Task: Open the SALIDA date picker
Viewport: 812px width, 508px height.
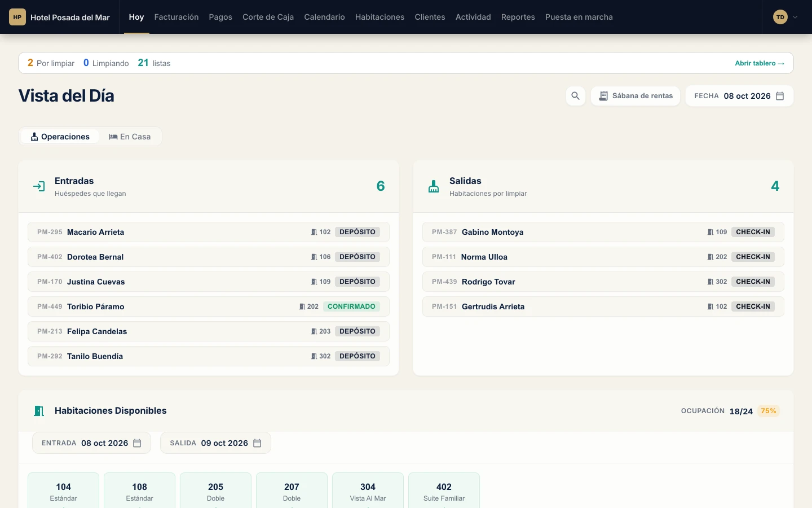Action: (x=215, y=443)
